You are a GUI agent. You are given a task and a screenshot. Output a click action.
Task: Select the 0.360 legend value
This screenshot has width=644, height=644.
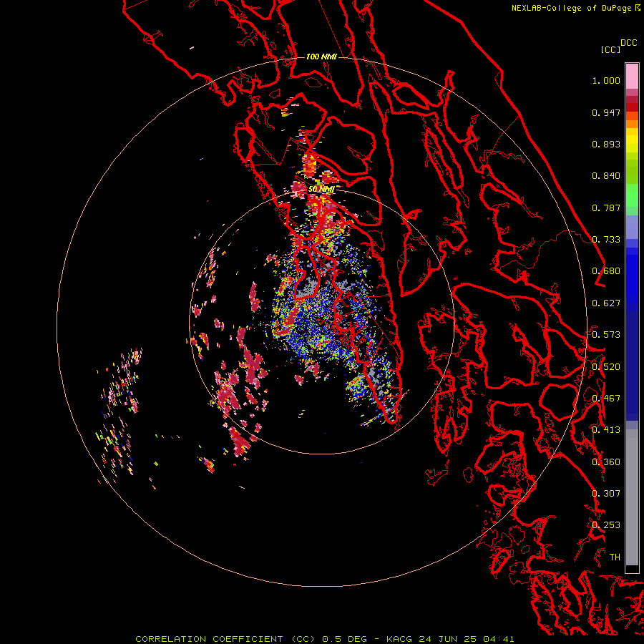point(606,462)
